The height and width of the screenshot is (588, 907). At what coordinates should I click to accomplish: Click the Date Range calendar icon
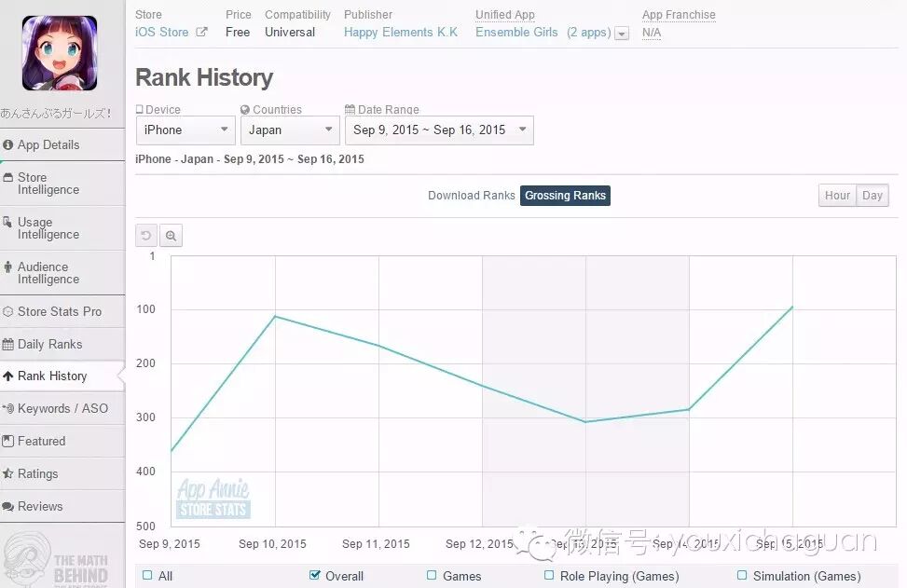tap(350, 109)
